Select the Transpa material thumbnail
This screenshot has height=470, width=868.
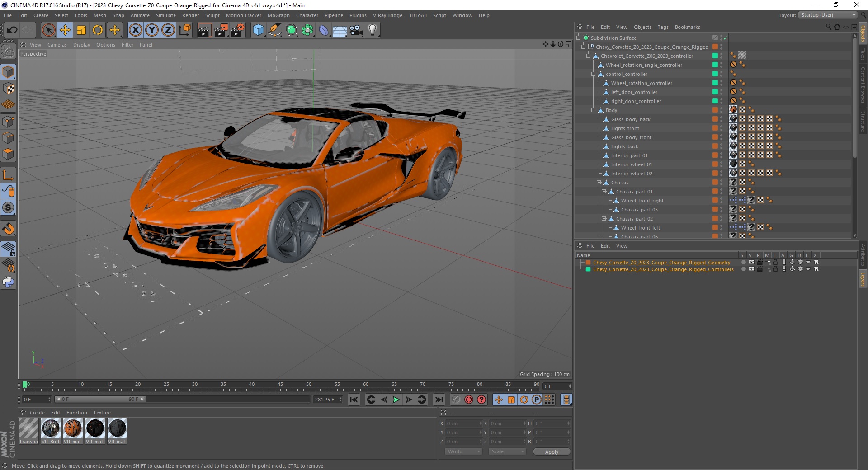coord(28,432)
